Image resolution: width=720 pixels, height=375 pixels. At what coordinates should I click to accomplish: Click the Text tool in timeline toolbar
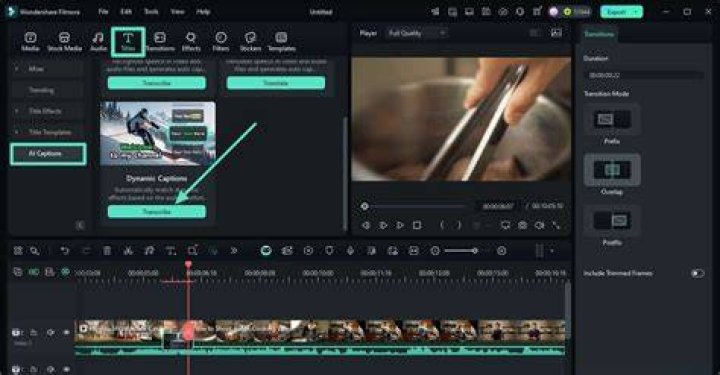(170, 251)
